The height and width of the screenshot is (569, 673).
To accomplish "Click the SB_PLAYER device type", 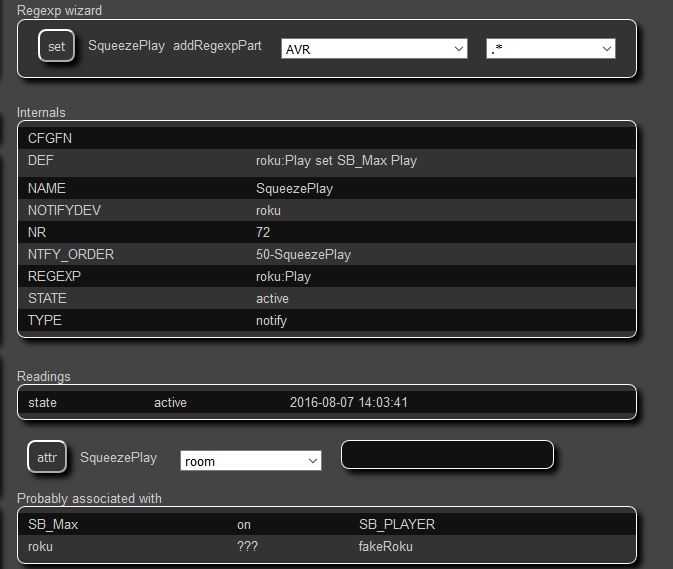I will pyautogui.click(x=396, y=524).
